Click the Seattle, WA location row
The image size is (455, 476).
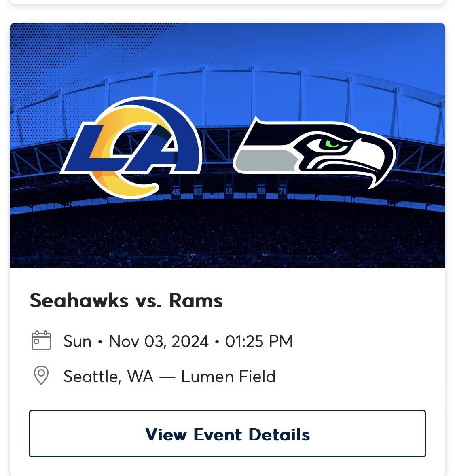(108, 377)
